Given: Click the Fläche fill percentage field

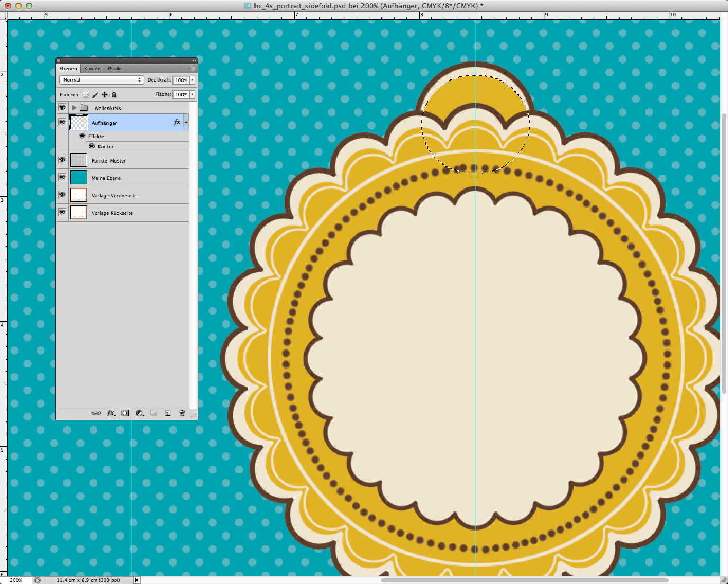Looking at the screenshot, I should (181, 94).
